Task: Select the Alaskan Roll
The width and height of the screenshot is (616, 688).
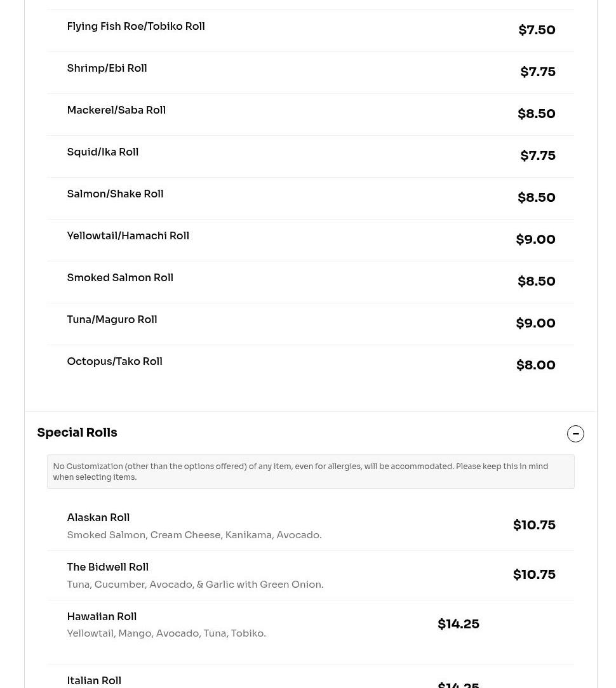Action: pyautogui.click(x=98, y=518)
